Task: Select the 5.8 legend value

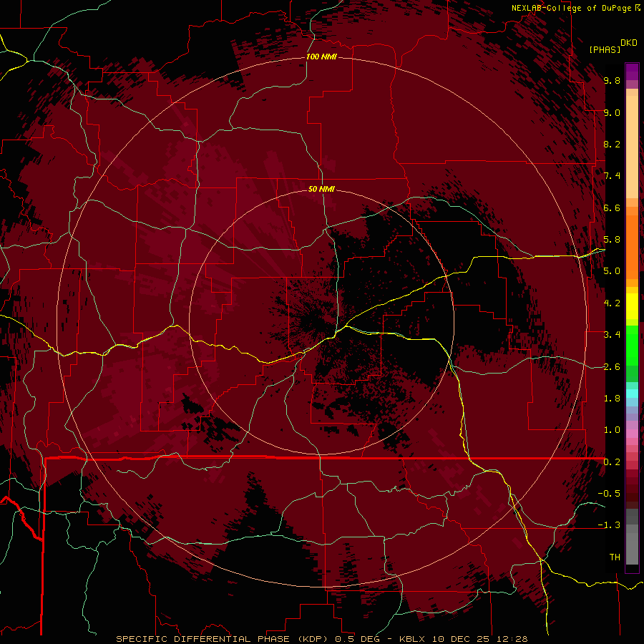Action: [612, 240]
